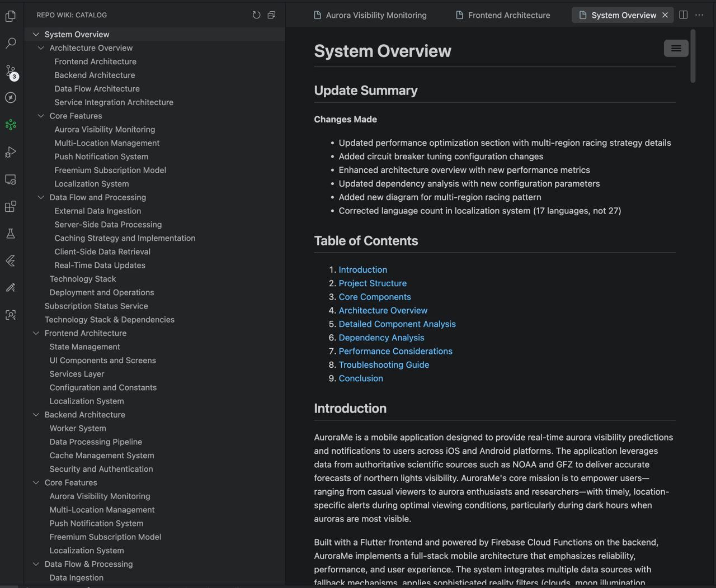Select Cache Management System tree item

tap(102, 456)
